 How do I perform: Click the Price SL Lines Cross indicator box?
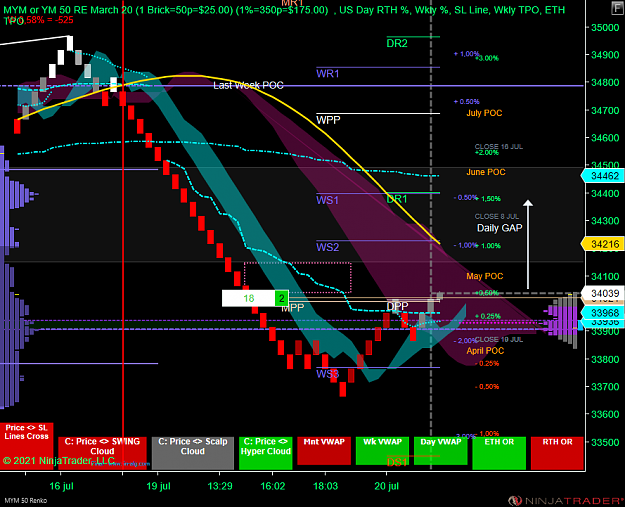click(26, 446)
